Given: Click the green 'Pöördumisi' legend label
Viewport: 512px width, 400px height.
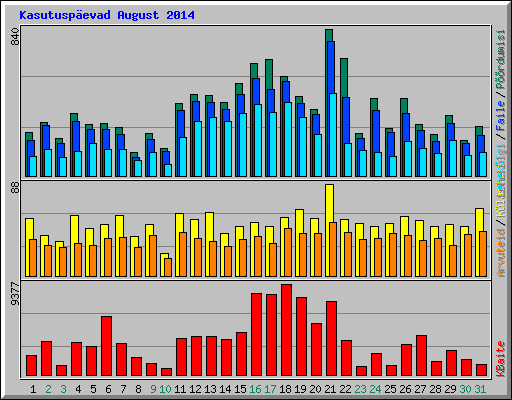Looking at the screenshot, I should 501,60.
